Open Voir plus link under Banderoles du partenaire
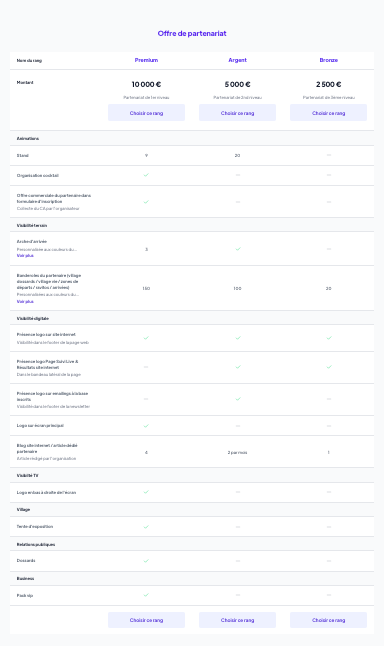Viewport: 384px width, 646px height. [x=25, y=302]
